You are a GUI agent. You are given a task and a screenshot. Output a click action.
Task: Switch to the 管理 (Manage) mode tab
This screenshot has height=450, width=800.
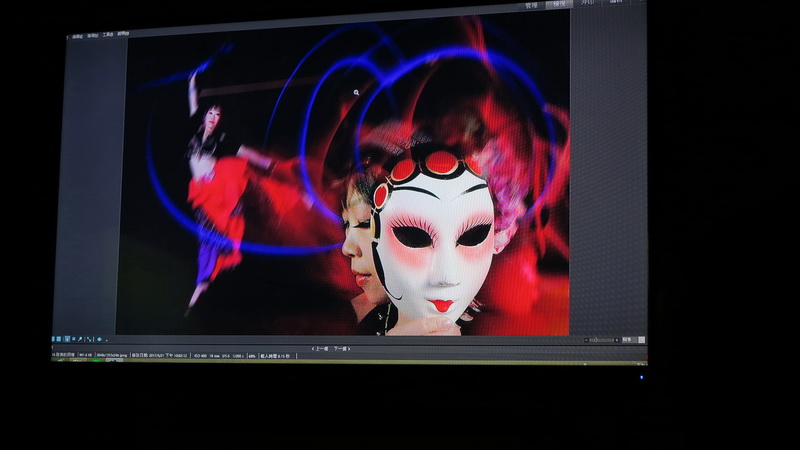[531, 5]
